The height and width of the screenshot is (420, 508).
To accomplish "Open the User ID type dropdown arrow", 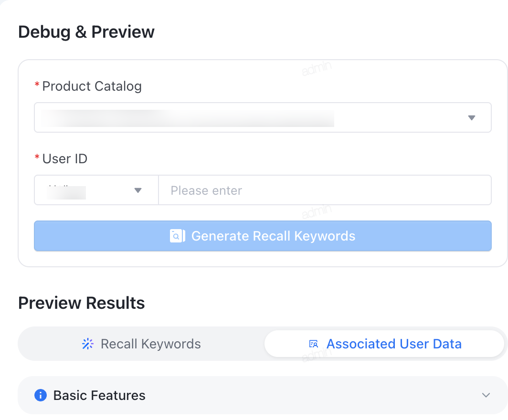I will [138, 190].
